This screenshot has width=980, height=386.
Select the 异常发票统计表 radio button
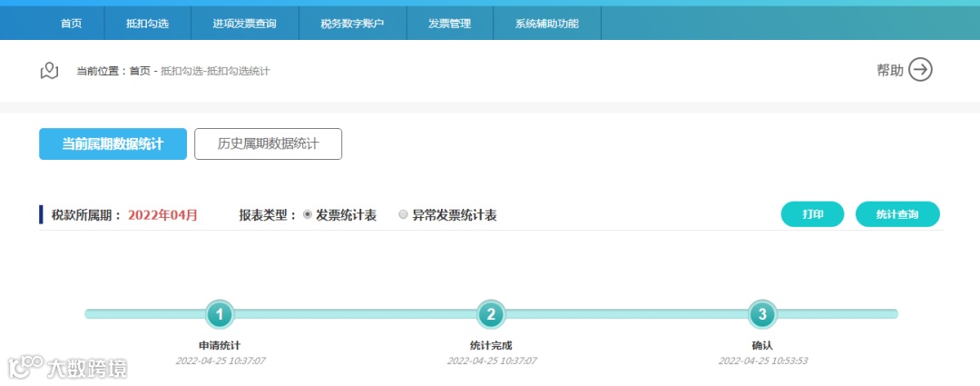[x=403, y=214]
